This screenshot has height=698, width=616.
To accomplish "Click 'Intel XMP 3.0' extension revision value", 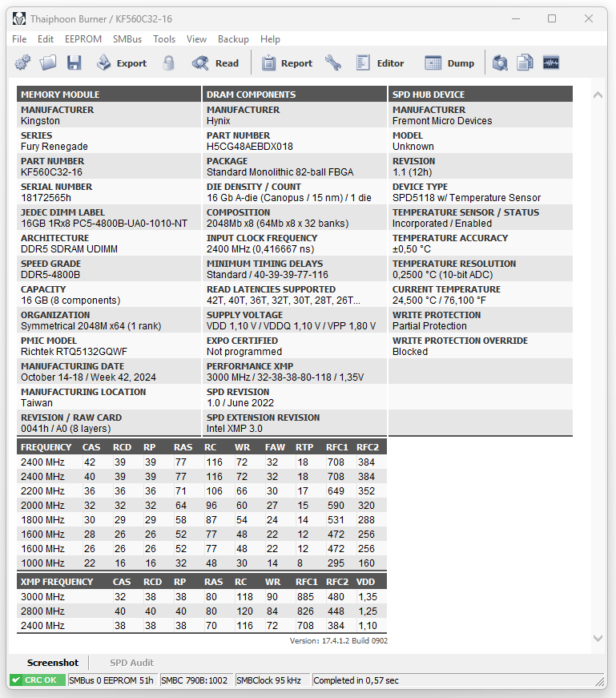I will tap(235, 429).
